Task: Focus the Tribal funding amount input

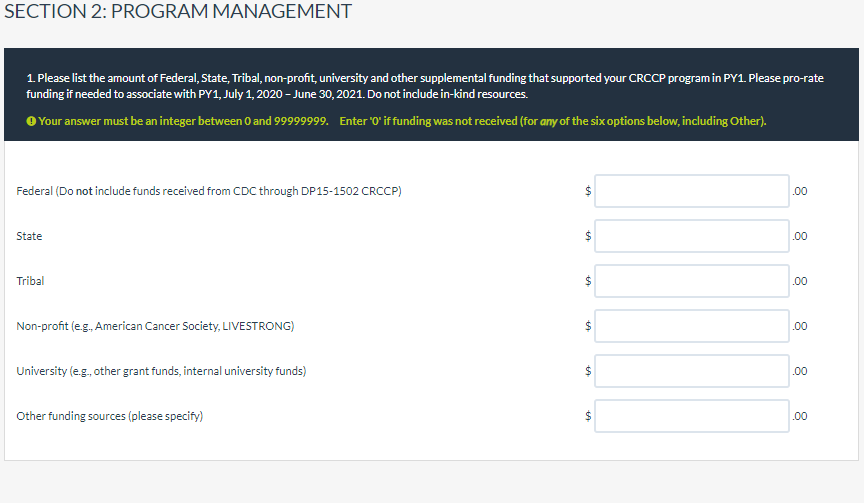Action: [x=691, y=281]
